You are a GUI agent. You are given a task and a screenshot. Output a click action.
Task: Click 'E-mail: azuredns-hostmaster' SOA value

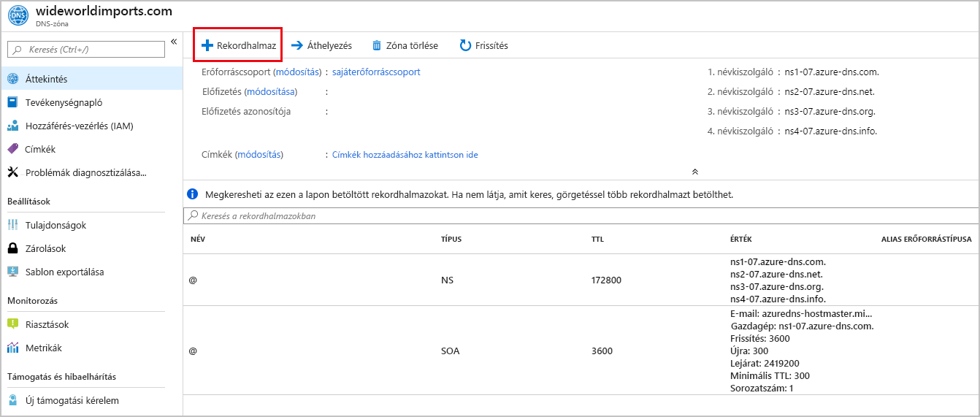pos(802,313)
